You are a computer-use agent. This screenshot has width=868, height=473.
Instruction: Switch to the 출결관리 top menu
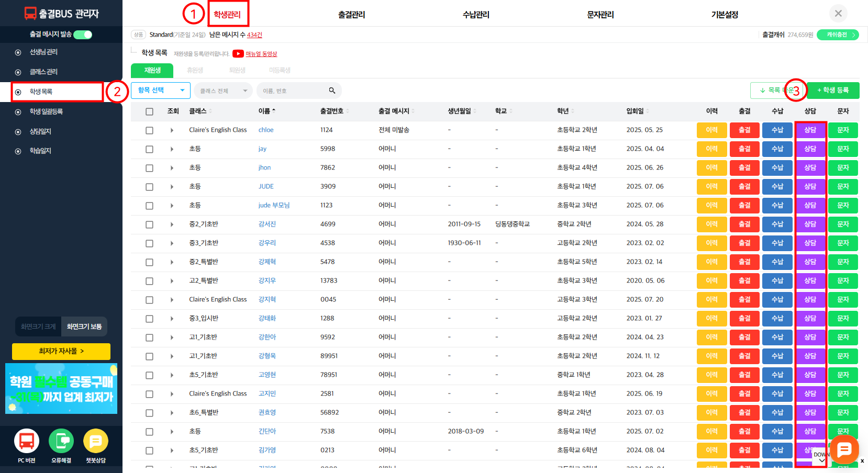coord(351,15)
